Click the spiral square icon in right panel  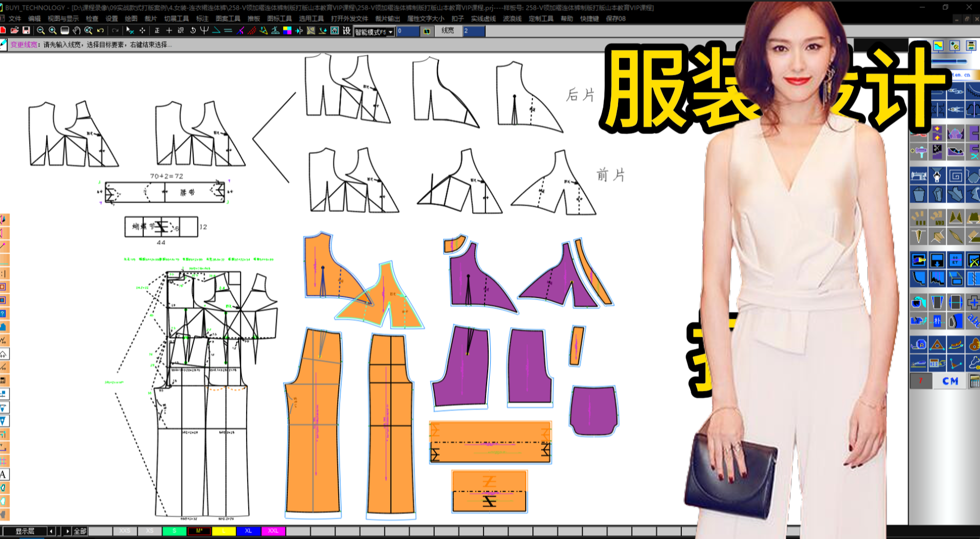point(955,176)
